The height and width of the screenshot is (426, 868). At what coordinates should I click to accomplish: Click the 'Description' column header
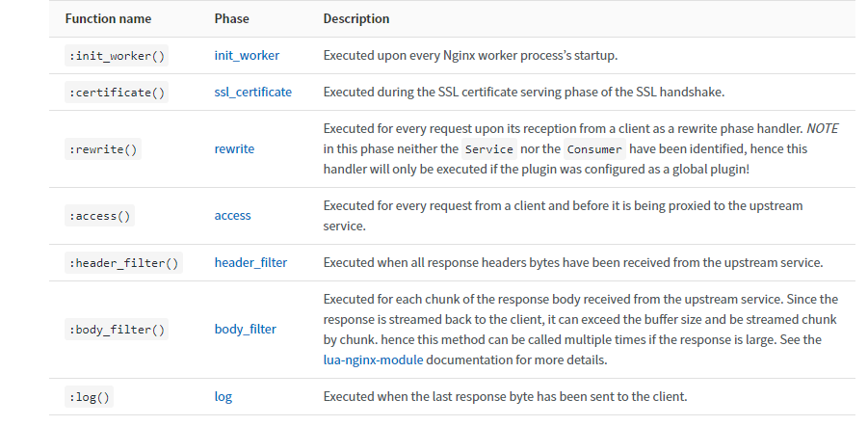click(x=355, y=19)
